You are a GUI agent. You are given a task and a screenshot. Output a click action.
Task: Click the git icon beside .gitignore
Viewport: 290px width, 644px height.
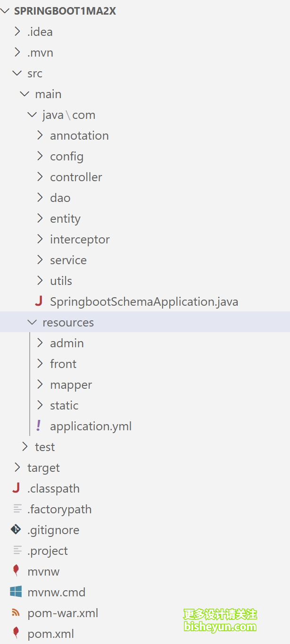pyautogui.click(x=16, y=530)
